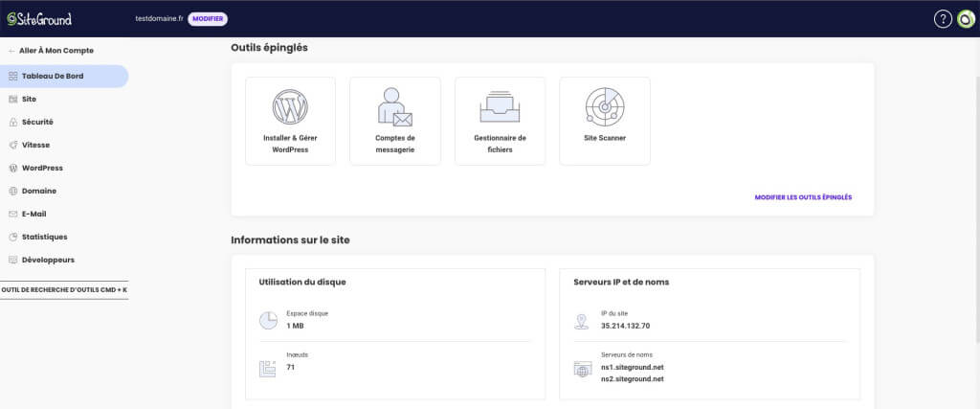Click the Développeurs sidebar icon
This screenshot has height=409, width=980.
tap(13, 260)
